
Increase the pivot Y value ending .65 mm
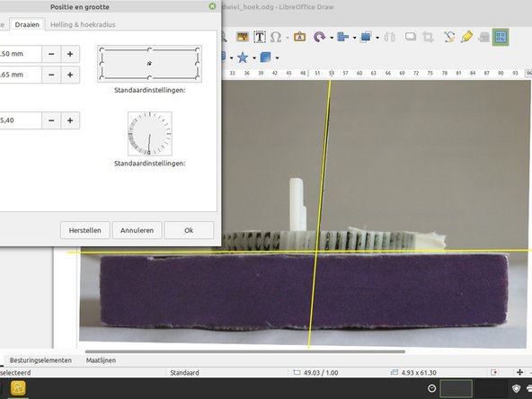70,75
